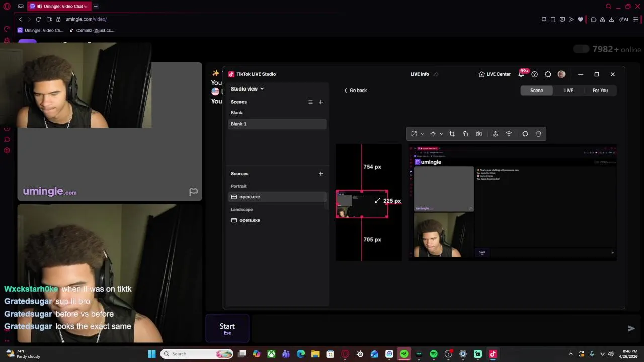Select the Crop tool in scene toolbar
This screenshot has height=362, width=644.
click(x=452, y=134)
